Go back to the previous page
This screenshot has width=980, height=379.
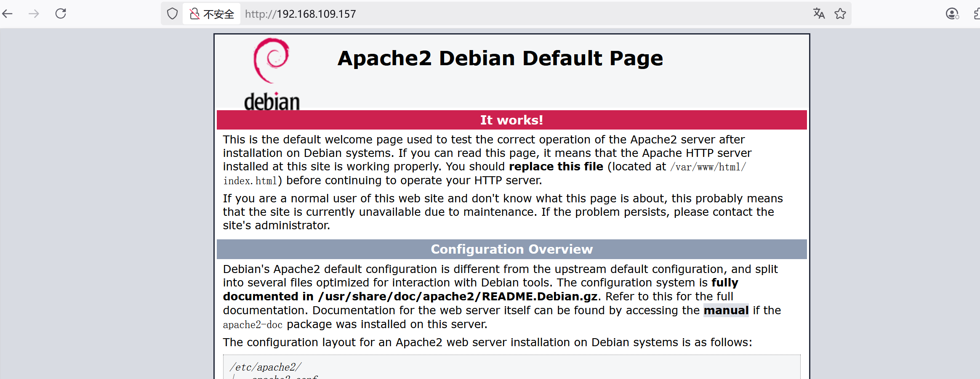point(8,14)
